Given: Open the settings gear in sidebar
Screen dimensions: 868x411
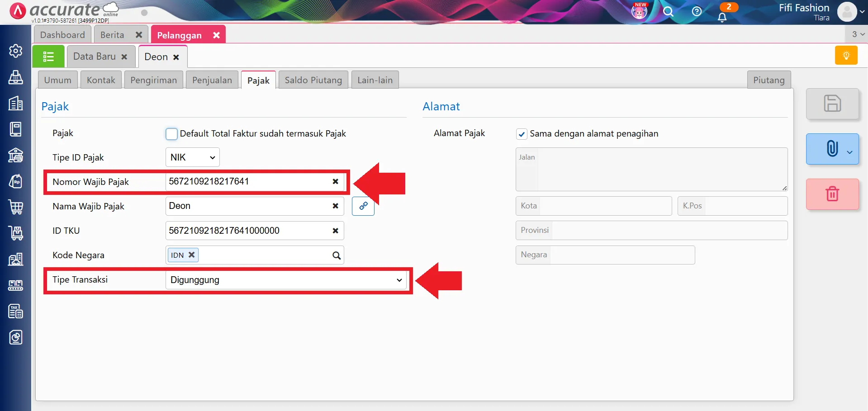Looking at the screenshot, I should point(15,51).
